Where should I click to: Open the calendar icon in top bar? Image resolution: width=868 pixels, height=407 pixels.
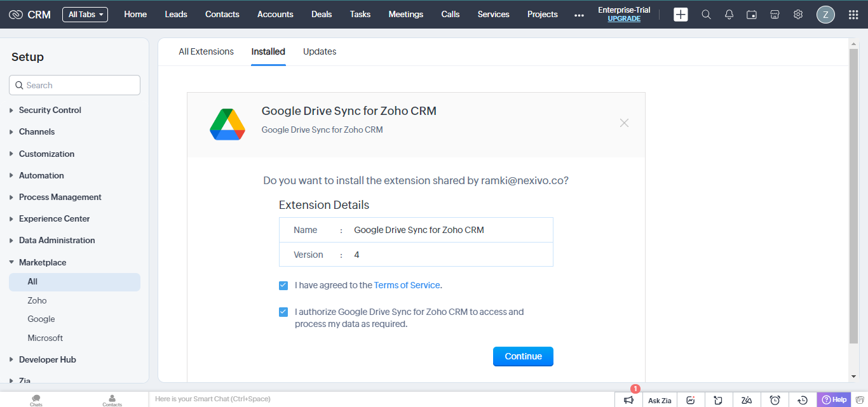click(752, 15)
